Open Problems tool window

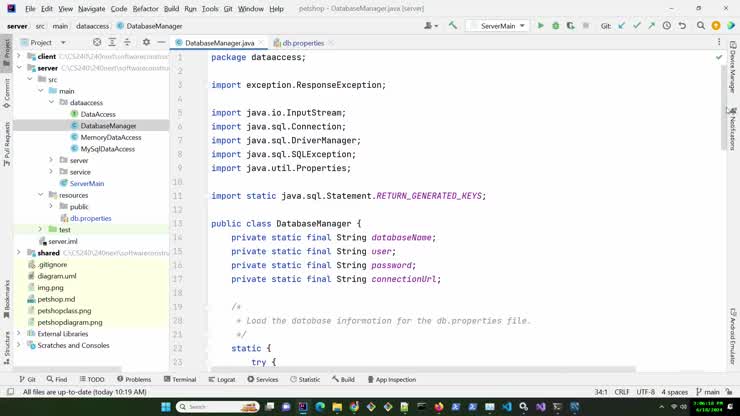134,379
